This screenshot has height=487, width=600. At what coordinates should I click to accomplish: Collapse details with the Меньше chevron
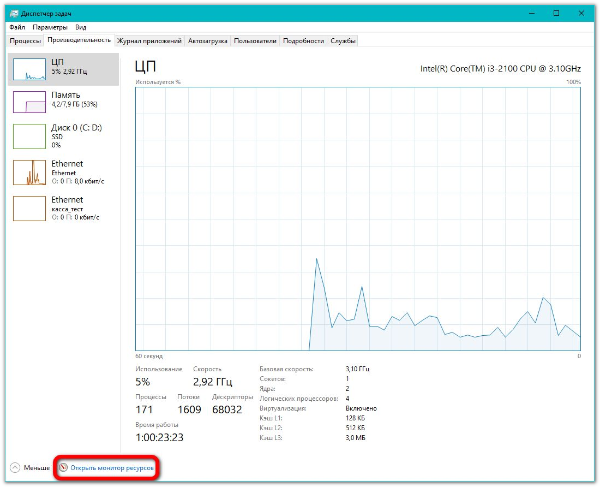(x=15, y=467)
